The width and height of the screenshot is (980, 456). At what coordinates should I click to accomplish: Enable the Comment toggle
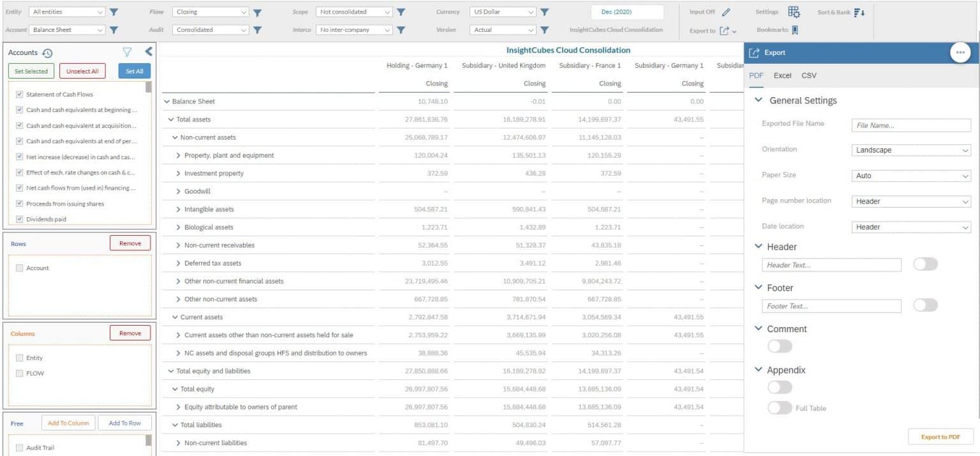(779, 346)
